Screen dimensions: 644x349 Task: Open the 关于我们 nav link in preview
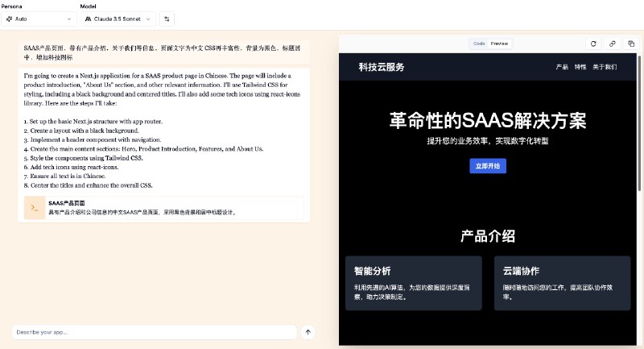(605, 67)
